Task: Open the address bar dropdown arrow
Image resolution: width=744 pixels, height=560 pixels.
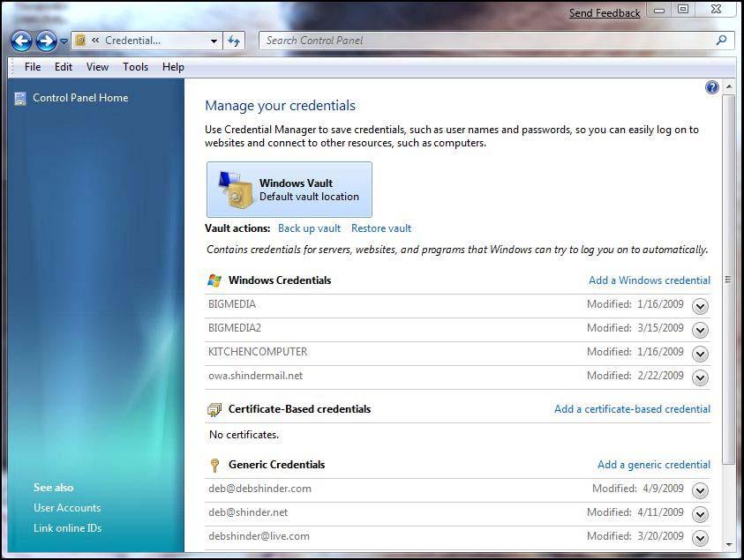Action: pos(214,41)
